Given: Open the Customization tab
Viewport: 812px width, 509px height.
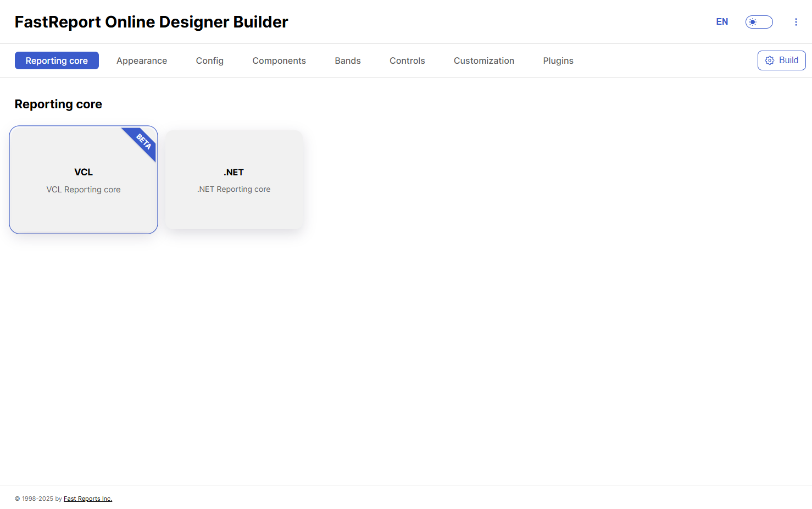Looking at the screenshot, I should point(484,60).
